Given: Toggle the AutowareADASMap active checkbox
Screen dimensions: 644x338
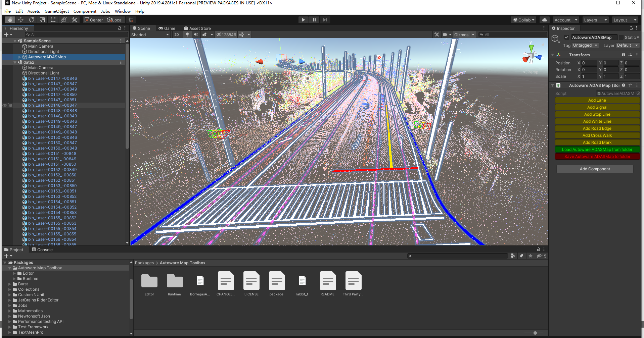Looking at the screenshot, I should [567, 37].
